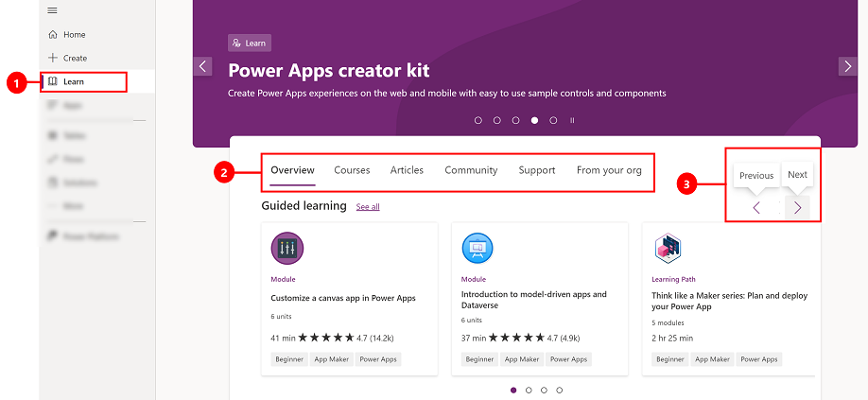
Task: Click Power Apps tag on Maker series card
Action: coord(759,359)
